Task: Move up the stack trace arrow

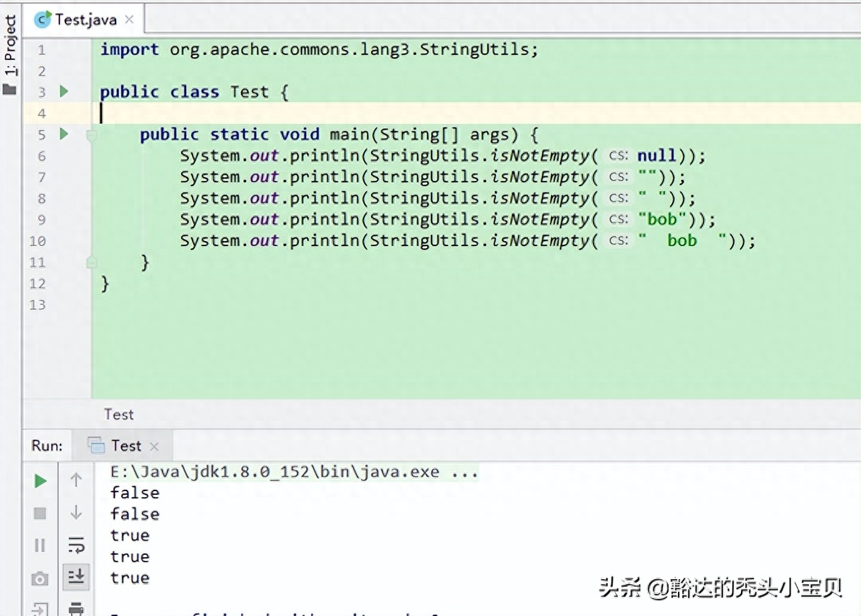Action: (x=76, y=480)
